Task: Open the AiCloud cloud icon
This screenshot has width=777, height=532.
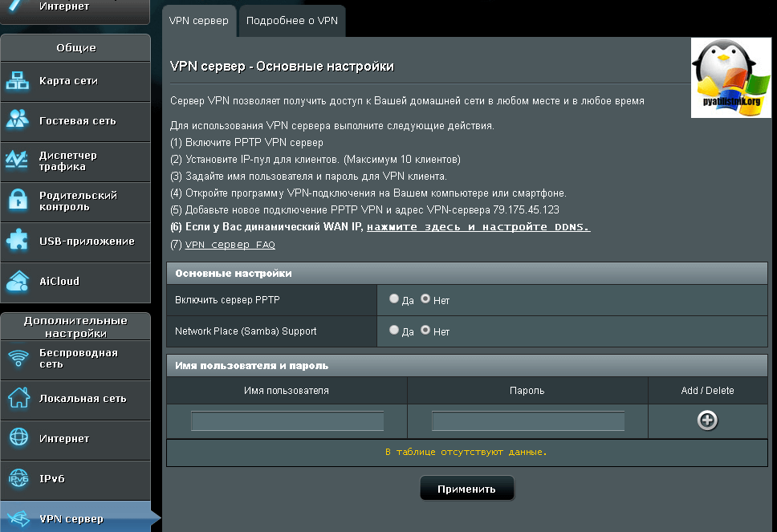Action: [x=18, y=281]
